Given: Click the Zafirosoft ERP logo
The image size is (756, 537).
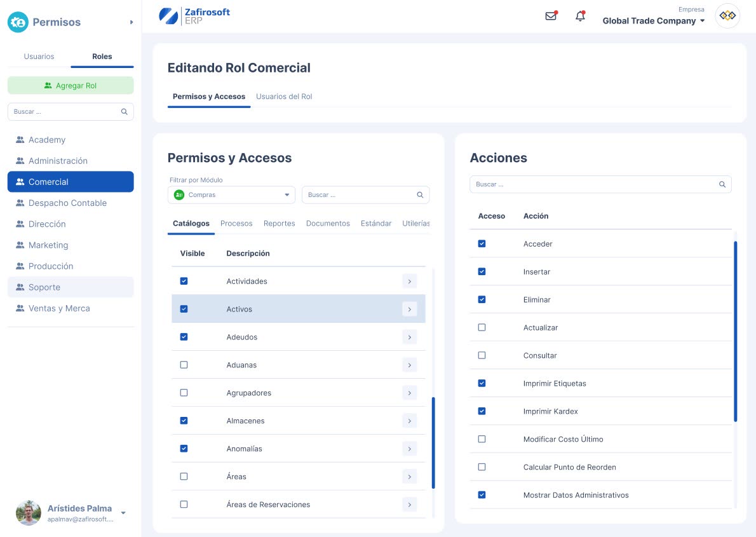Looking at the screenshot, I should [x=194, y=16].
